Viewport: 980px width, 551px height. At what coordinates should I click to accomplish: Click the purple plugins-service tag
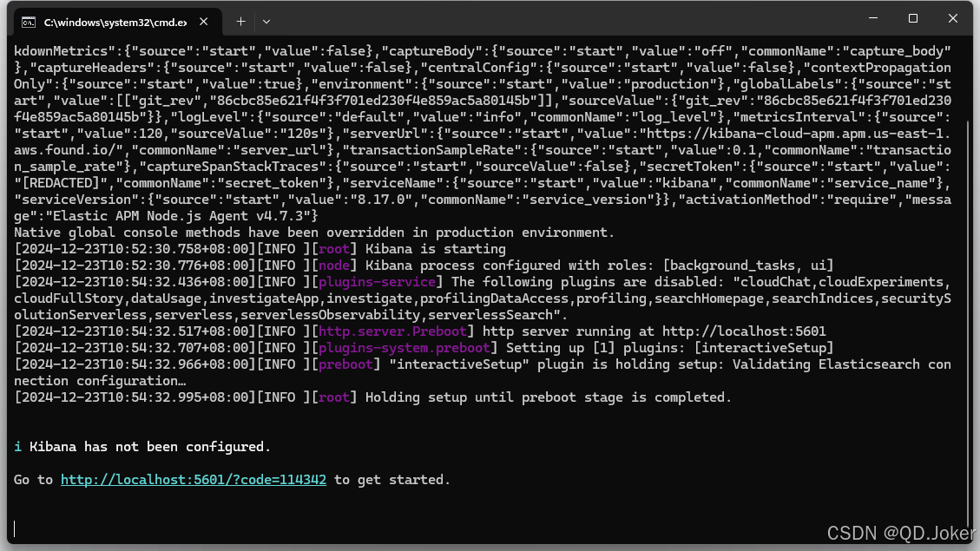pyautogui.click(x=377, y=282)
